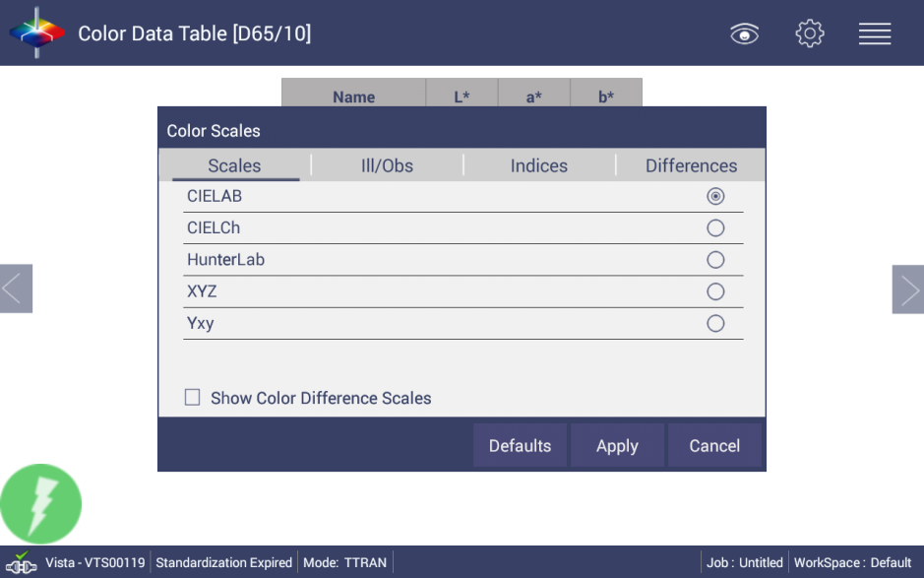924x578 pixels.
Task: Select the XYZ scale radio button
Action: [715, 291]
